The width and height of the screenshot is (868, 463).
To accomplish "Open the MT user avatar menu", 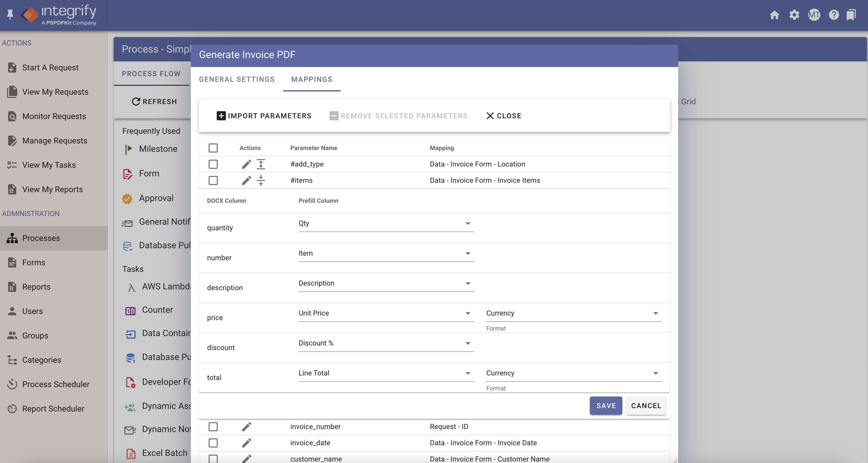I will (x=814, y=15).
